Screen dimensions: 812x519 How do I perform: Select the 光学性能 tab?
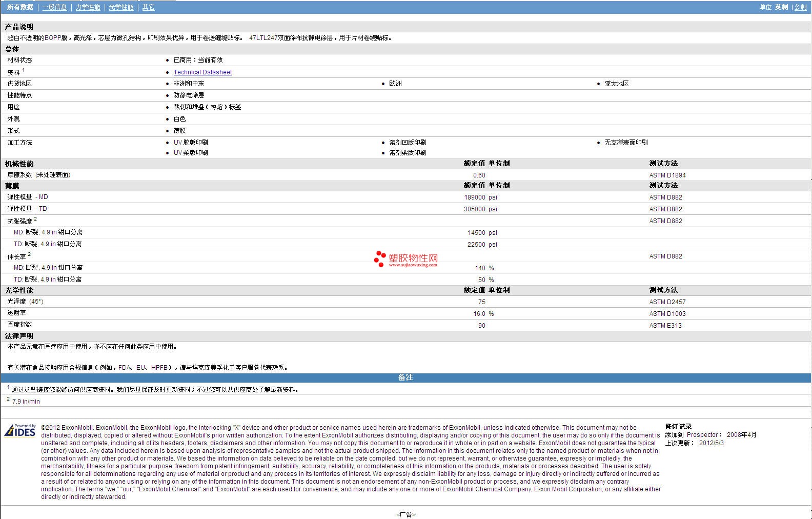click(x=121, y=7)
